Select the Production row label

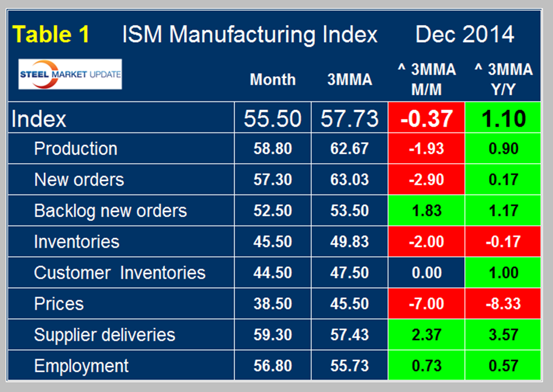click(76, 149)
